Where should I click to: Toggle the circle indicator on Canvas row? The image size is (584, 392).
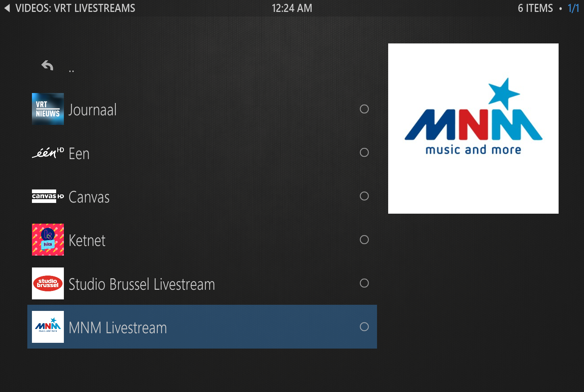[x=364, y=196]
